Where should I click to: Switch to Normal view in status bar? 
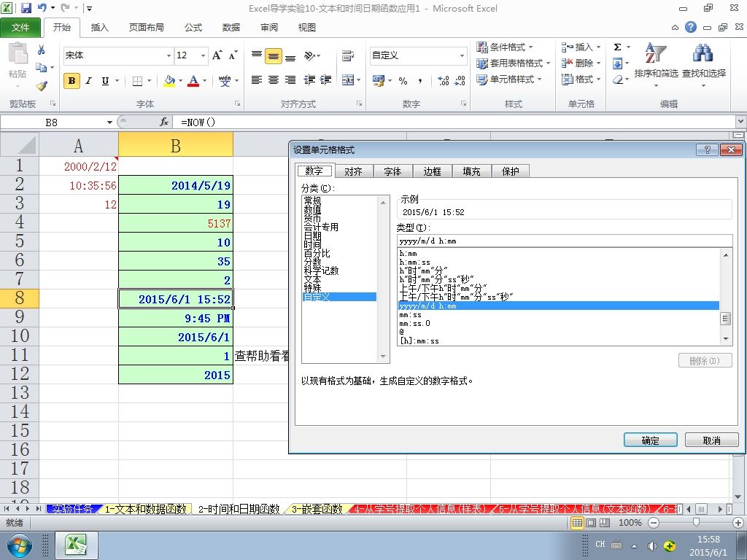coord(578,523)
